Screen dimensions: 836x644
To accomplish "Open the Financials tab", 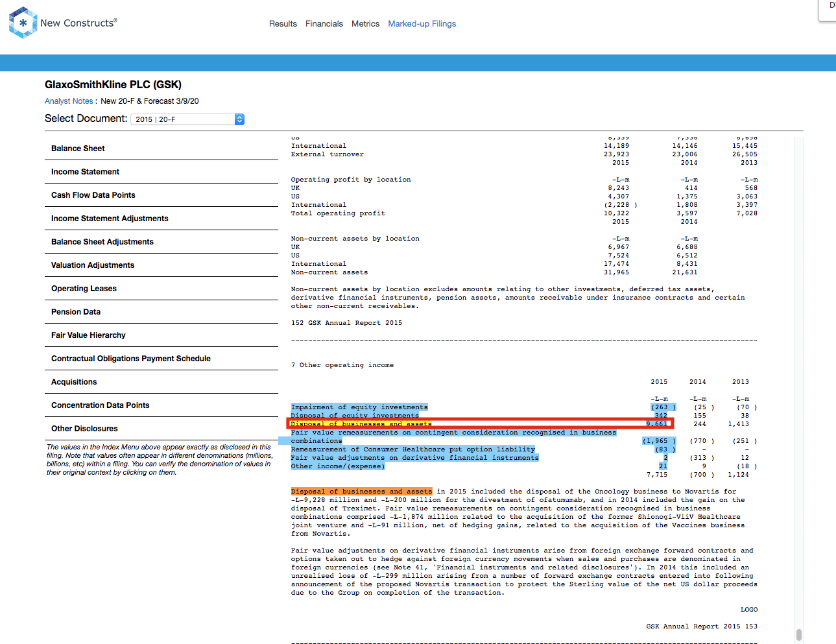I will pyautogui.click(x=324, y=23).
